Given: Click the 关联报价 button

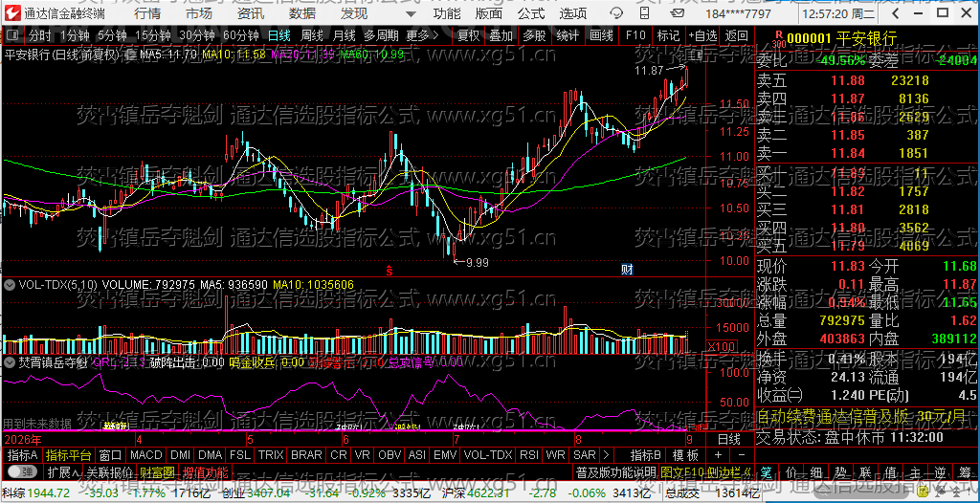Looking at the screenshot, I should tap(109, 471).
